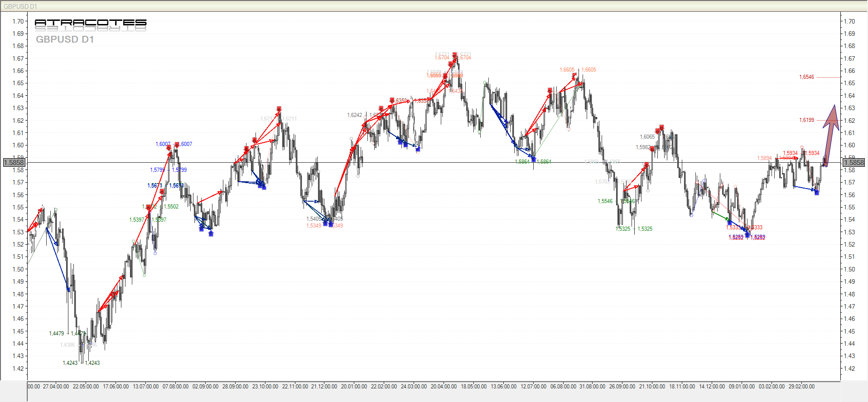Click the 17.06:00.00 date on time axis

click(116, 387)
